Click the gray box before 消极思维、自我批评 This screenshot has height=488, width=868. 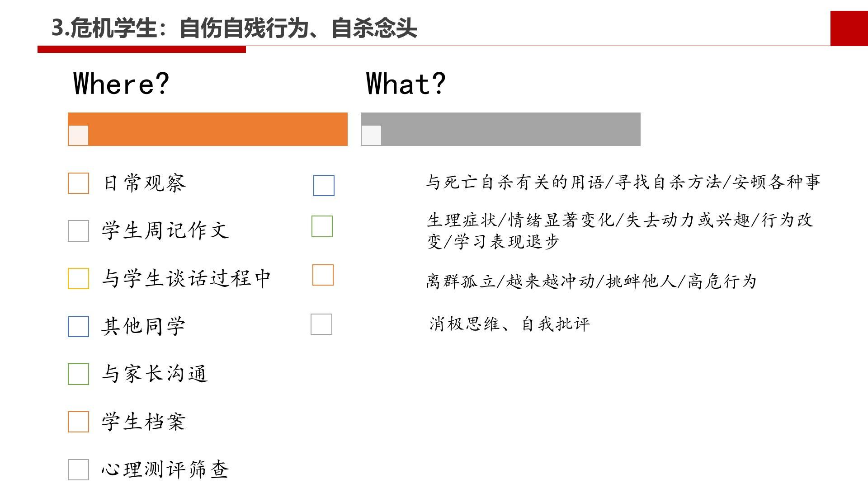(321, 324)
